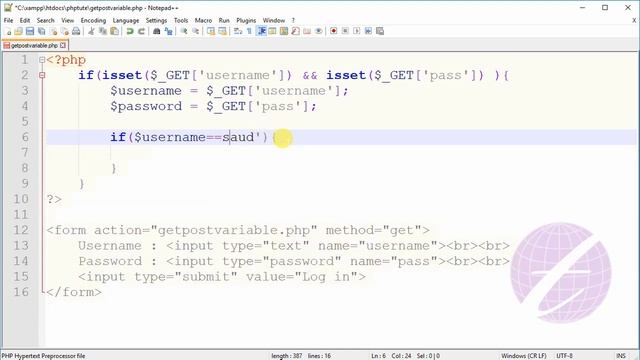Screen dimensions: 640x360
Task: Start macro recording with the red record button
Action: tap(333, 31)
